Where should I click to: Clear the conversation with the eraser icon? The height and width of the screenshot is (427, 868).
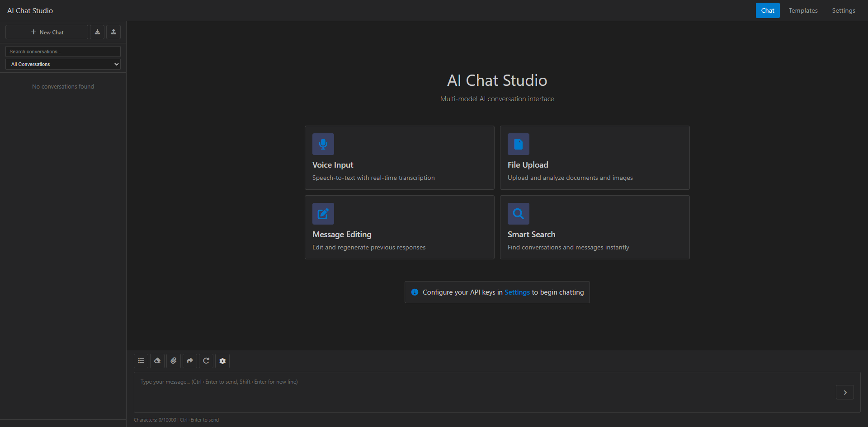(157, 361)
